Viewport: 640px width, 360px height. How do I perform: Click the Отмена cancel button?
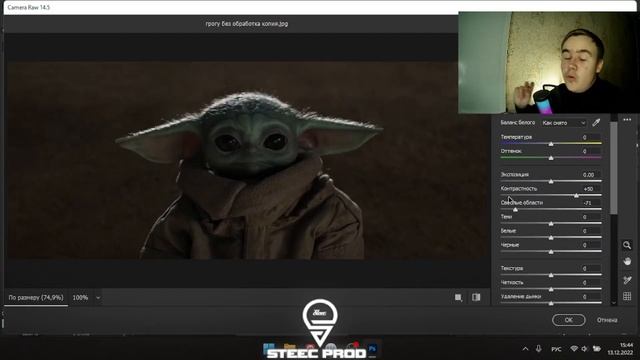pyautogui.click(x=607, y=320)
